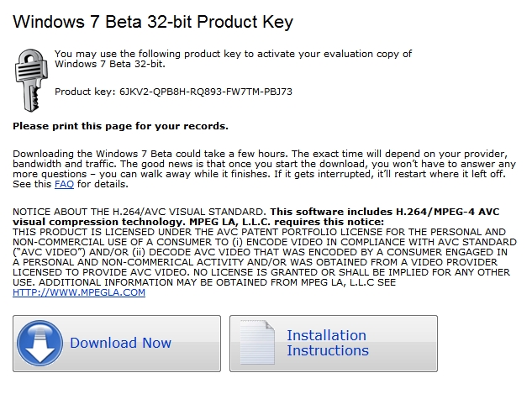The height and width of the screenshot is (394, 532).
Task: Click 'LICENSED TO PROVIDE AVC VIDEO' line
Action: click(261, 272)
